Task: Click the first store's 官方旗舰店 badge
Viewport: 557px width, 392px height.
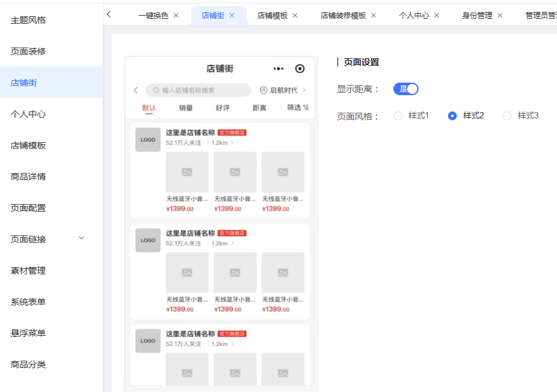Action: tap(232, 133)
